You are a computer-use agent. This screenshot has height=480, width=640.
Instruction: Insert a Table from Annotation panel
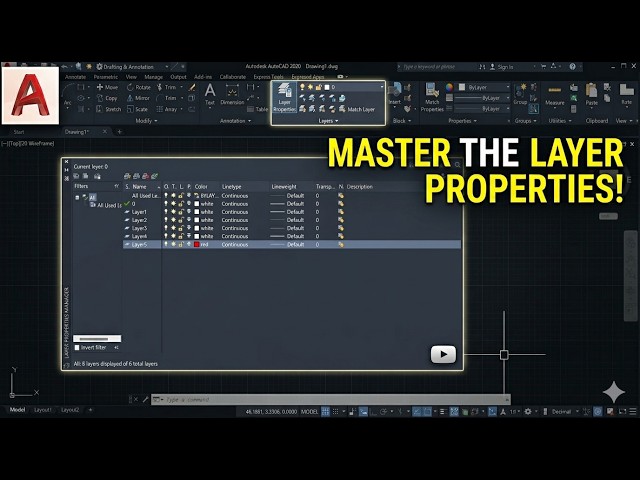click(258, 109)
